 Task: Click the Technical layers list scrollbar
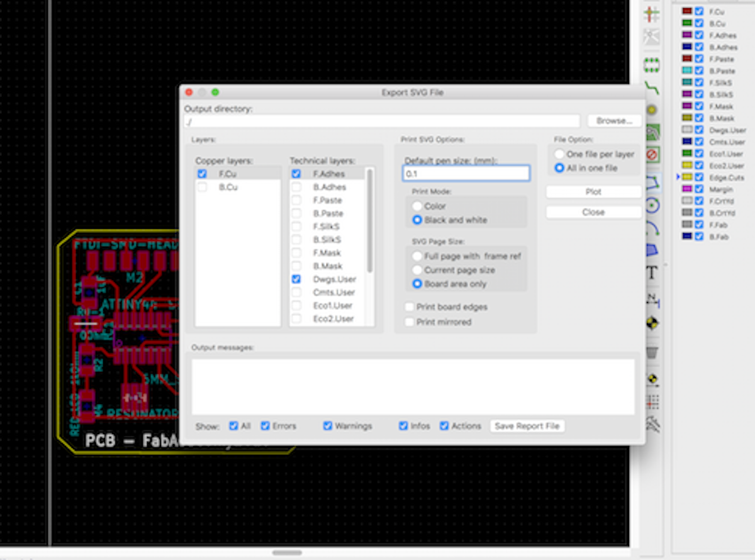pos(370,220)
